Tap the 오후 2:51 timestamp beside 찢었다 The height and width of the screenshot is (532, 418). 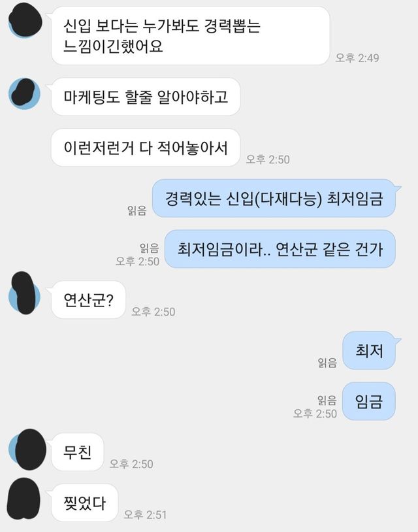point(145,515)
